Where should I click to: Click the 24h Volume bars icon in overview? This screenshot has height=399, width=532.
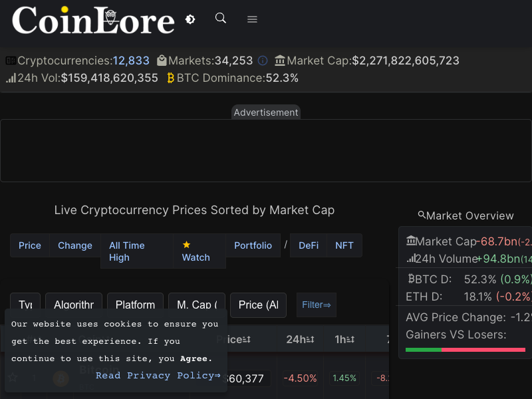click(x=411, y=259)
